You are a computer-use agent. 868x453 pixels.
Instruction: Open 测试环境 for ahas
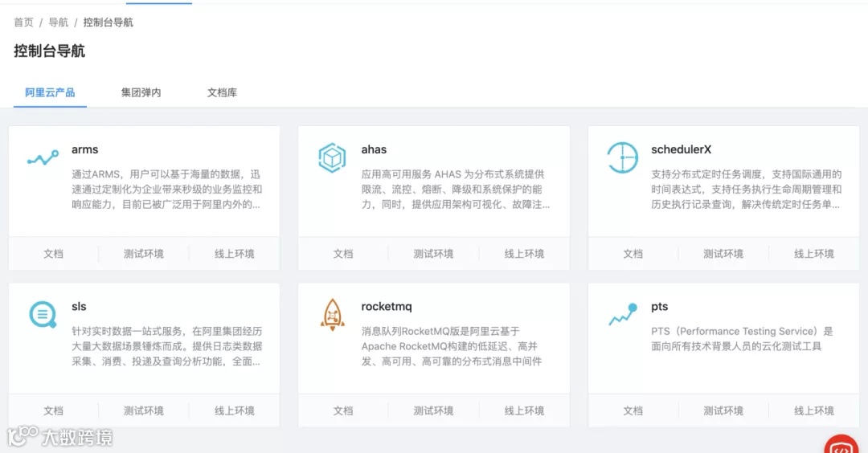click(433, 254)
